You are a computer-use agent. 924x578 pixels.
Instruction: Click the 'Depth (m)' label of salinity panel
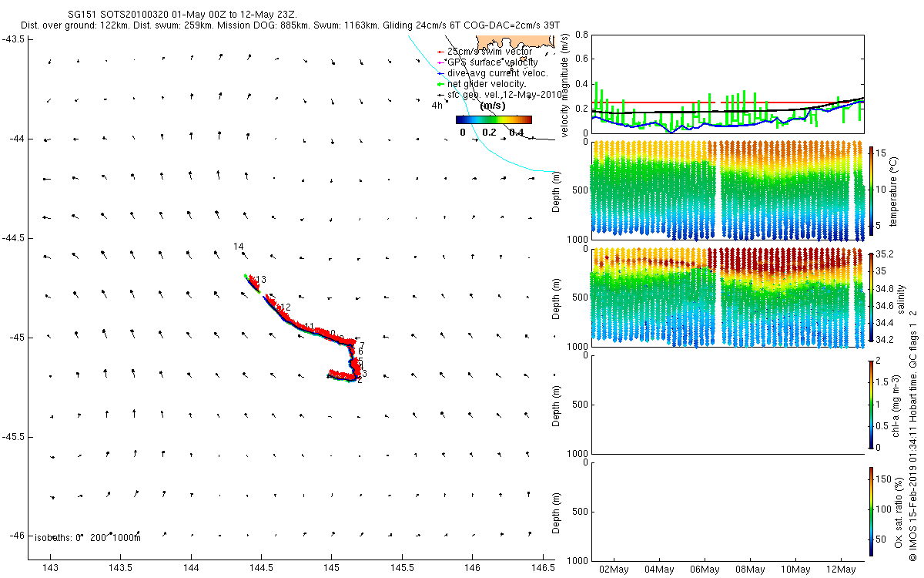click(557, 298)
